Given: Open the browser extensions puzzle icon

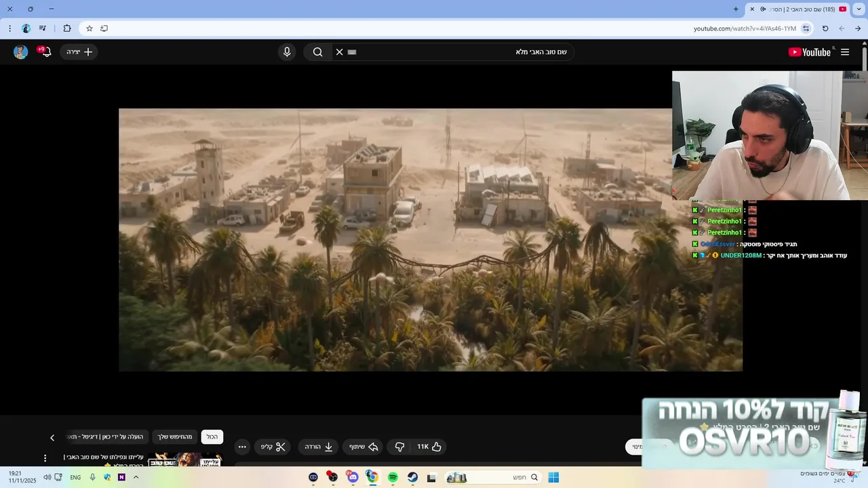Looking at the screenshot, I should (67, 28).
